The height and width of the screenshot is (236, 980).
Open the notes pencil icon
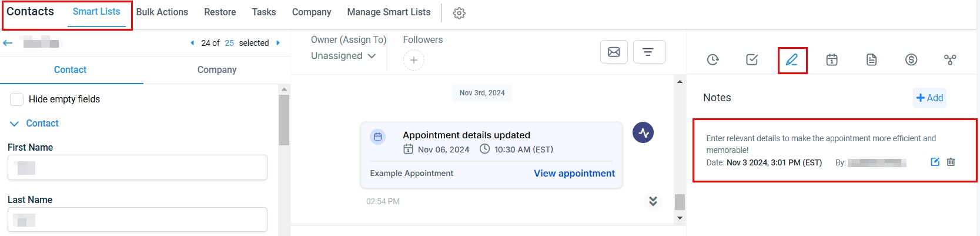792,59
